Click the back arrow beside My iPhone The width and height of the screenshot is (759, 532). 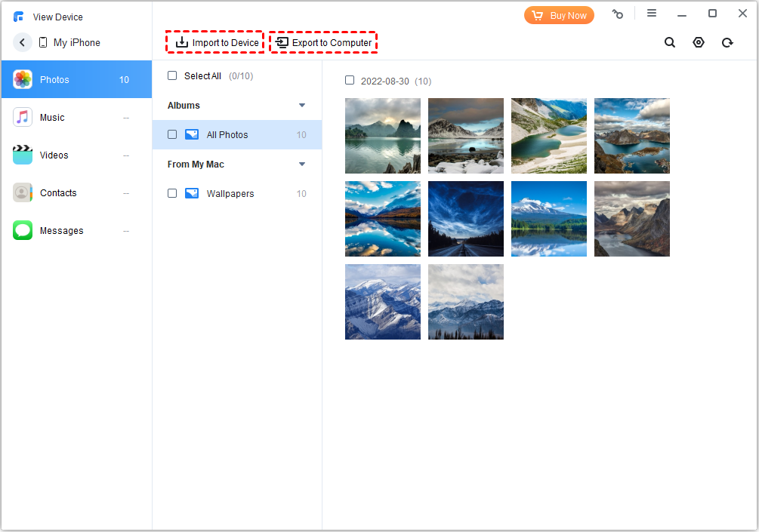(23, 43)
